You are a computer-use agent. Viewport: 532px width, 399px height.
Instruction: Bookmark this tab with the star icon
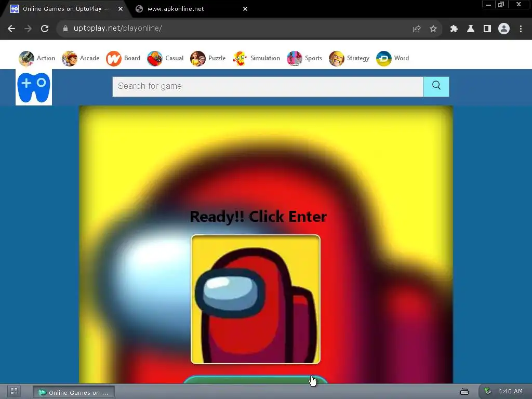[433, 29]
